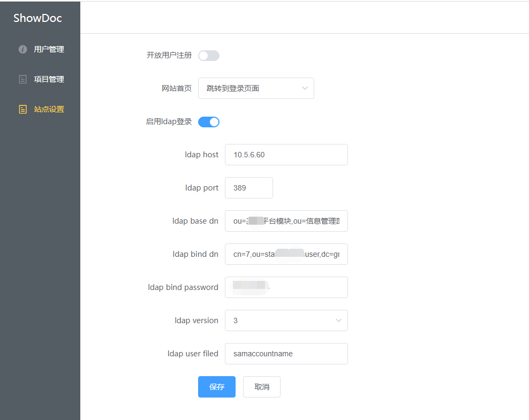Open the ldap version dropdown
529x420 pixels.
[286, 320]
